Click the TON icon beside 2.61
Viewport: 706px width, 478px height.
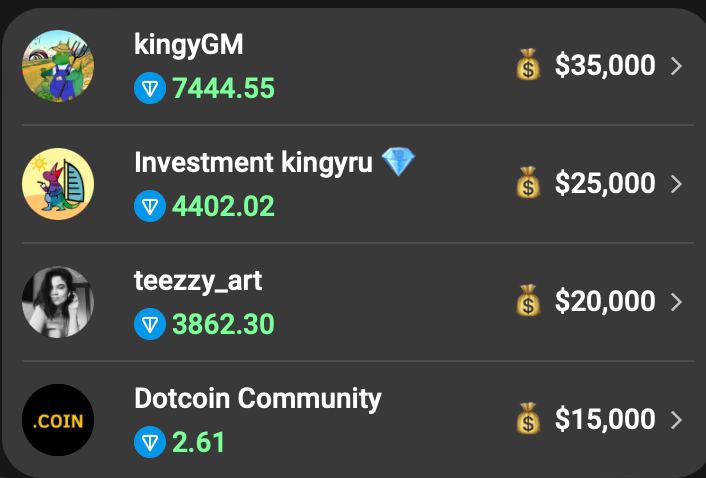(x=150, y=442)
